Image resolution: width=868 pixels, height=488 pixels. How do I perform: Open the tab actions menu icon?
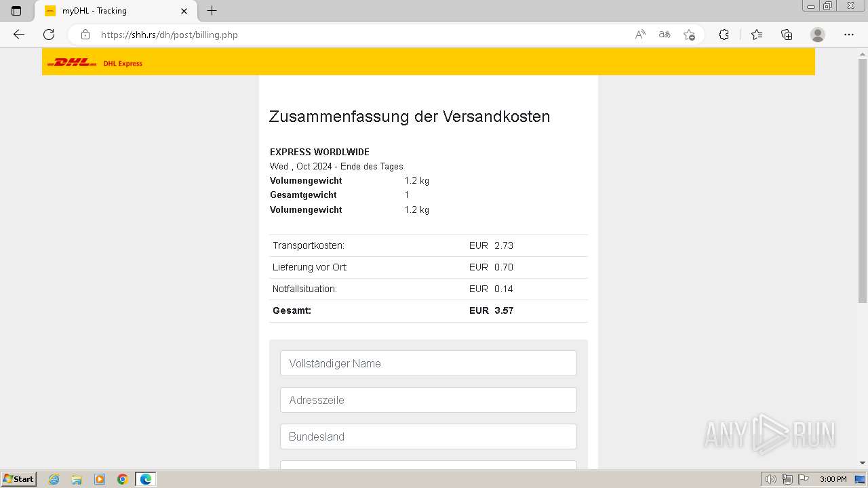click(x=16, y=11)
